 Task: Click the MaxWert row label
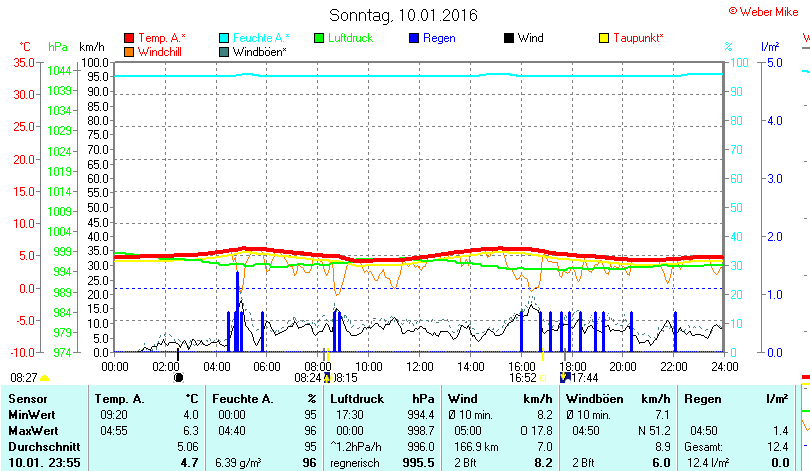click(34, 431)
